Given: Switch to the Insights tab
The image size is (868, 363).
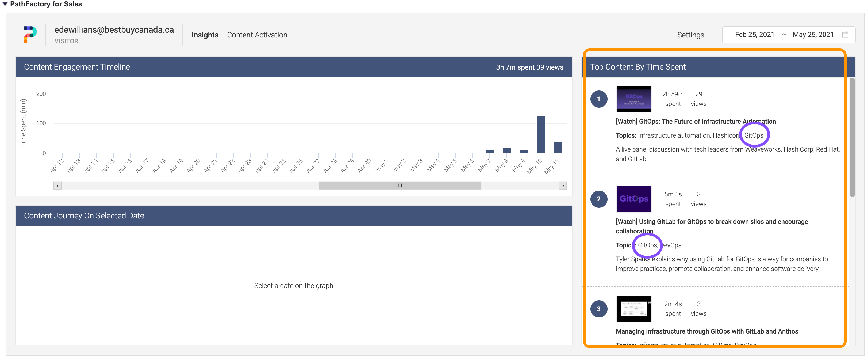Looking at the screenshot, I should click(x=205, y=35).
